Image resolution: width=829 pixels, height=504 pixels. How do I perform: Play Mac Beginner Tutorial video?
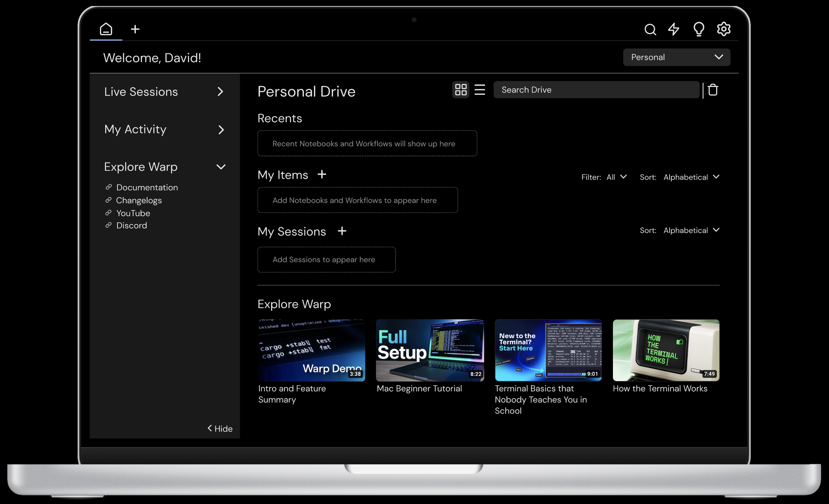click(x=430, y=350)
